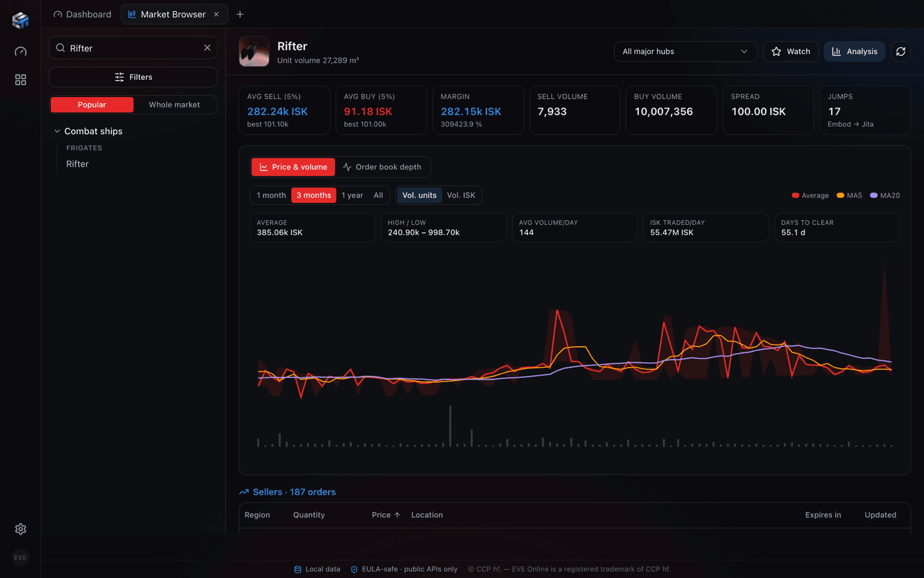
Task: Click the AVG VOLUME/DAY value 144
Action: tap(526, 232)
